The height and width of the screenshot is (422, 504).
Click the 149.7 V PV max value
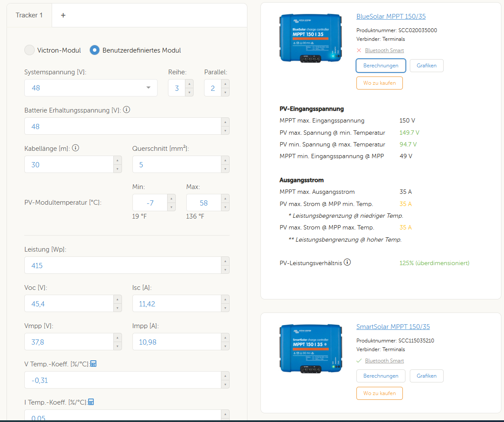[x=409, y=133]
